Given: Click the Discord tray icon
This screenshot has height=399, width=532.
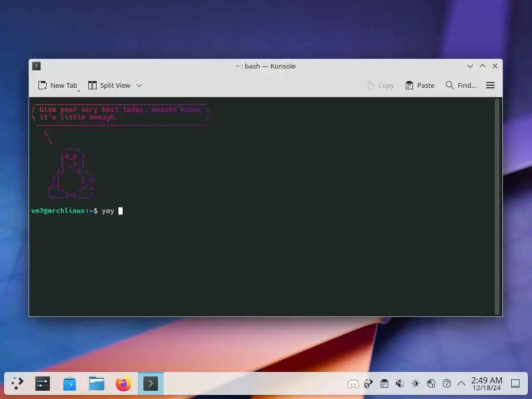Looking at the screenshot, I should click(353, 384).
